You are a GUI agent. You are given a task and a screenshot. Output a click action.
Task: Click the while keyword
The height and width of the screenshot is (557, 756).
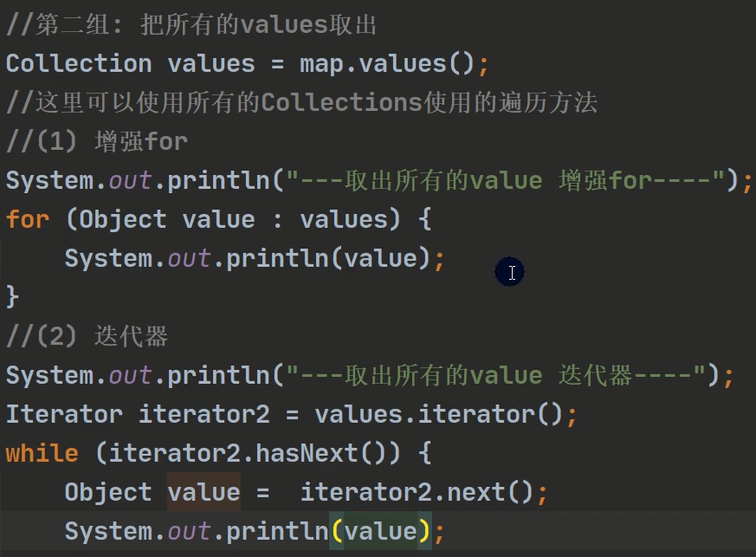(x=42, y=453)
